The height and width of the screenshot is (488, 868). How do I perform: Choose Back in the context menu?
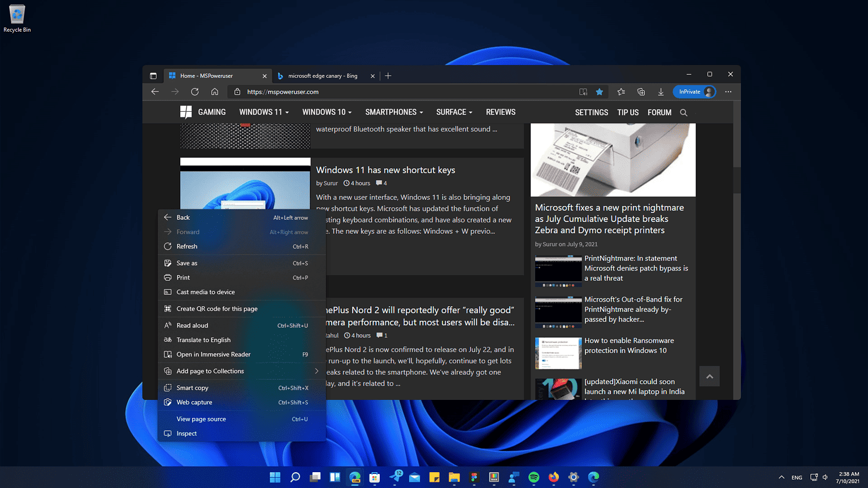tap(242, 217)
